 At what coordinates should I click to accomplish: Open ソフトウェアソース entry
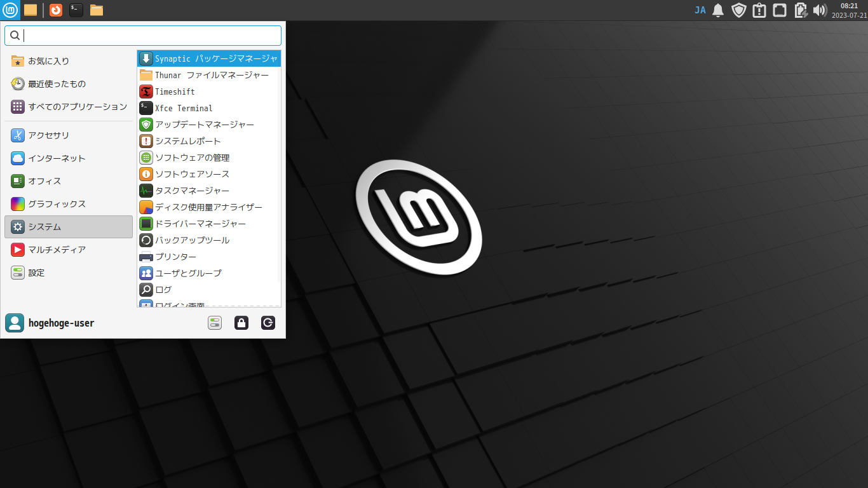coord(209,174)
